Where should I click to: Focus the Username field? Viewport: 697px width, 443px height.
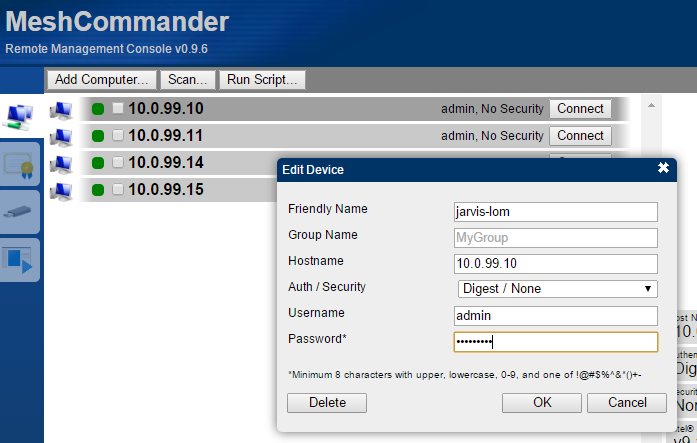556,316
